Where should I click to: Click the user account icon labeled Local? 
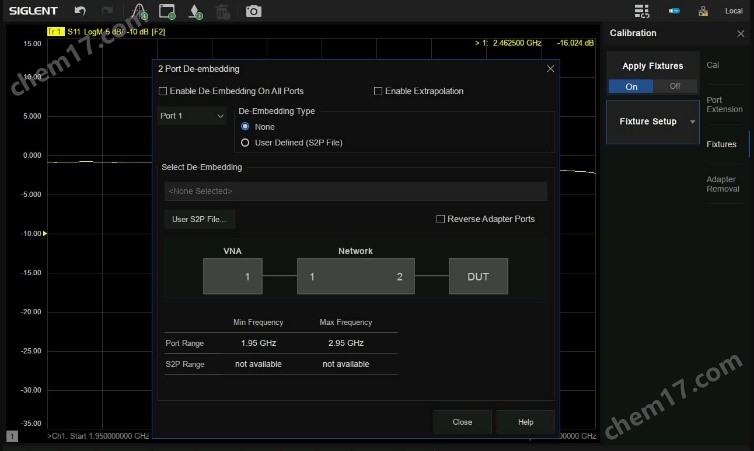[705, 11]
